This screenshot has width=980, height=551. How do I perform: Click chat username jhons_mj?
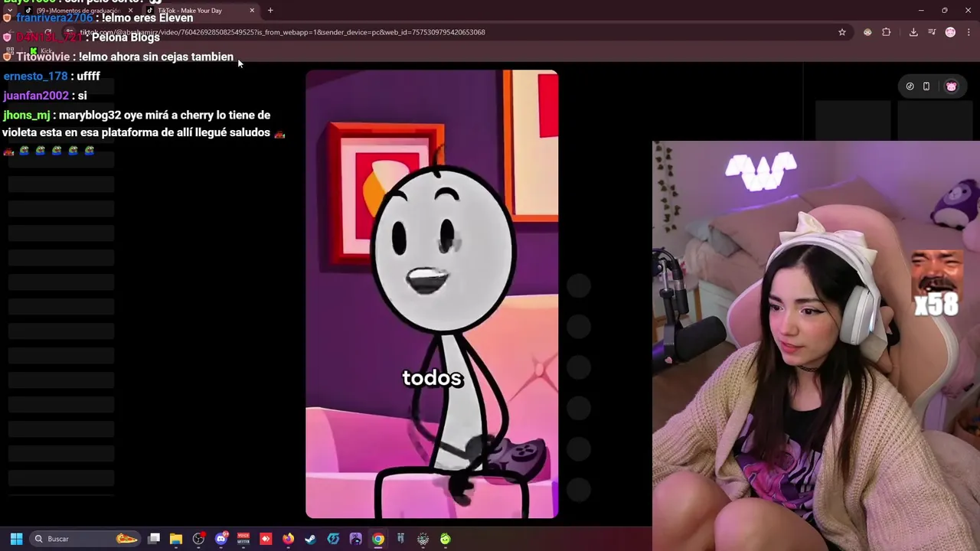(27, 116)
